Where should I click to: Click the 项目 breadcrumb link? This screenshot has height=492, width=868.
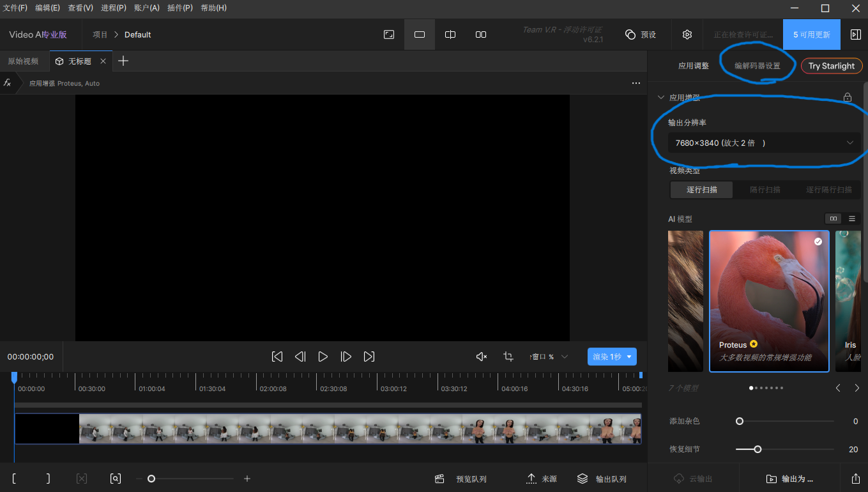pyautogui.click(x=100, y=35)
